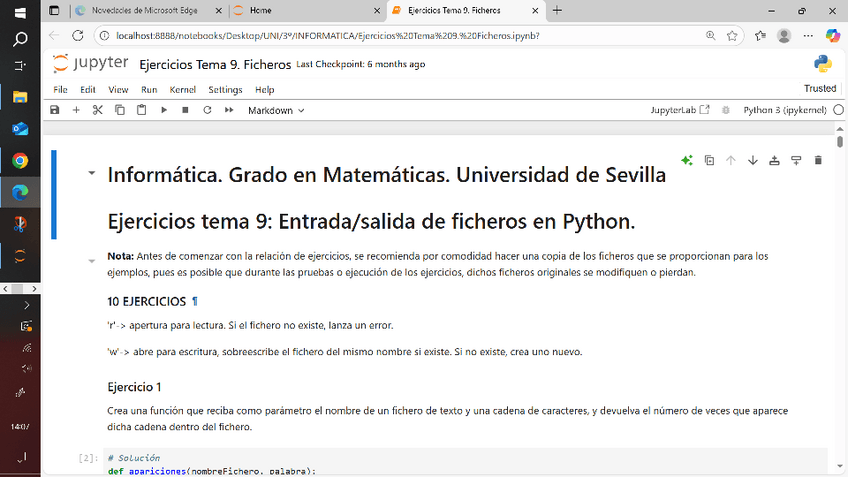Image resolution: width=848 pixels, height=477 pixels.
Task: Click the Trusted notebook button
Action: [x=820, y=89]
